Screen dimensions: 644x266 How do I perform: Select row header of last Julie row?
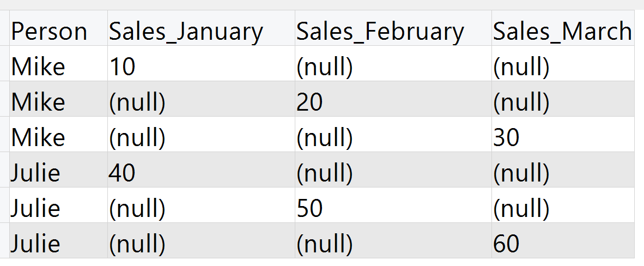(x=4, y=240)
